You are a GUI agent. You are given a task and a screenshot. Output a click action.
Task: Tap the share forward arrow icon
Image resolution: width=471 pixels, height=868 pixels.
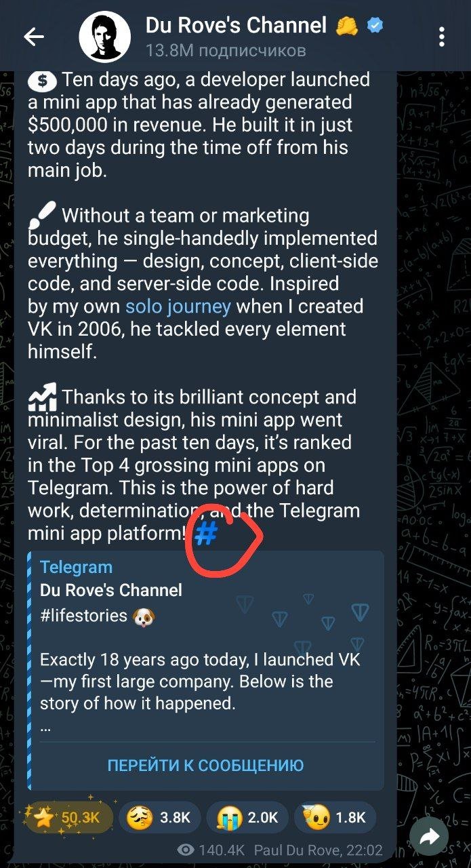[430, 838]
